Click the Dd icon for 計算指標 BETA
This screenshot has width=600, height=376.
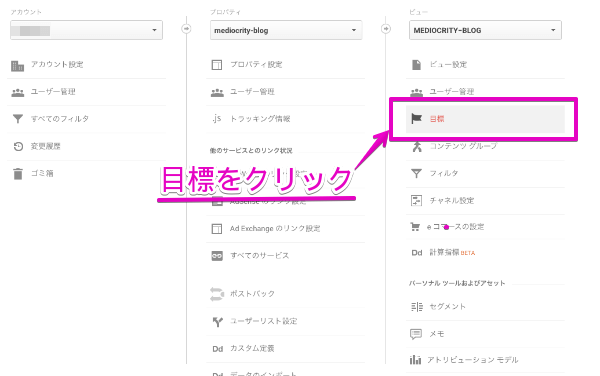pos(417,253)
